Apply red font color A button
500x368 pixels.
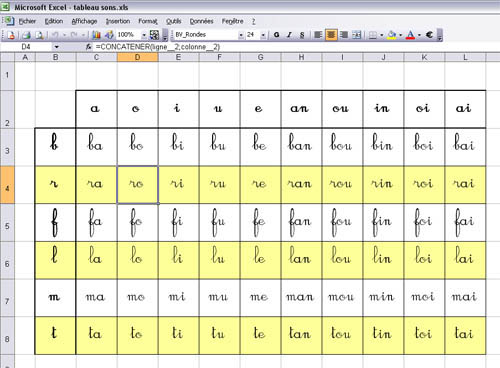411,35
